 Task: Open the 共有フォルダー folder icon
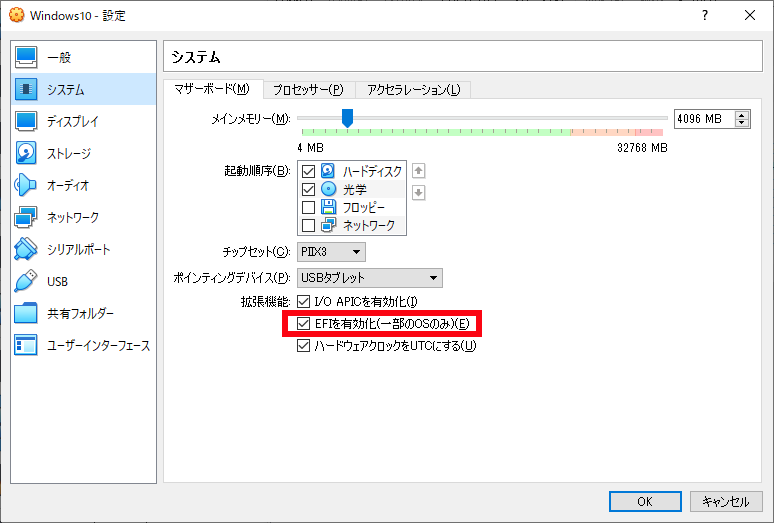pos(26,313)
